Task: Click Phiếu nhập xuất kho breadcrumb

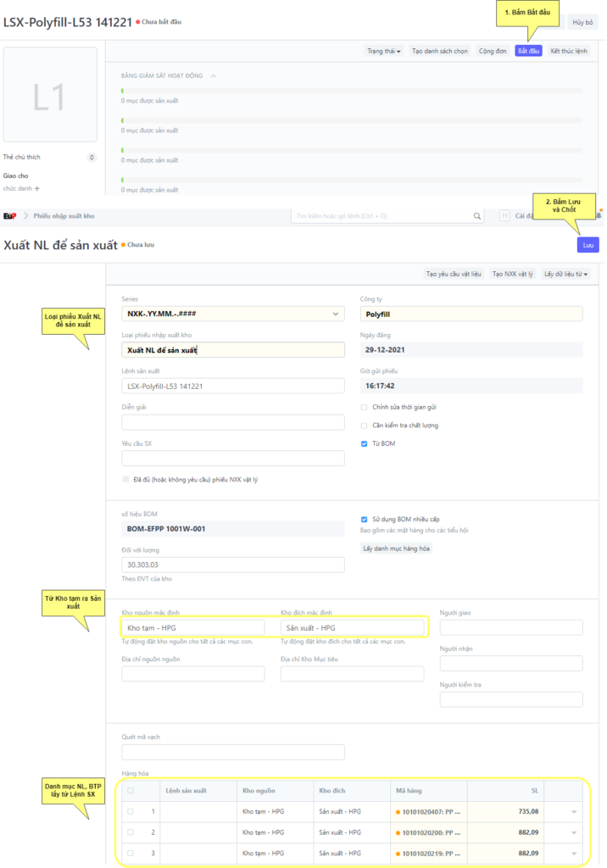Action: (x=64, y=216)
